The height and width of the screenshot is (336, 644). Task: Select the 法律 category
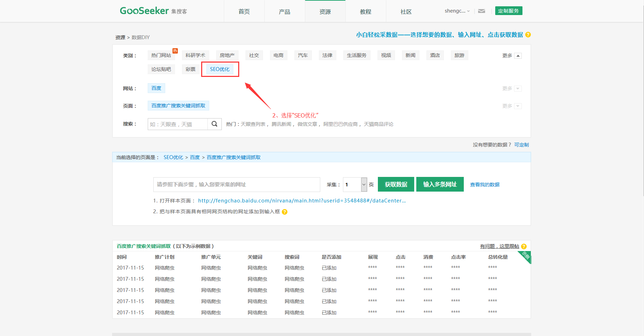tap(328, 55)
